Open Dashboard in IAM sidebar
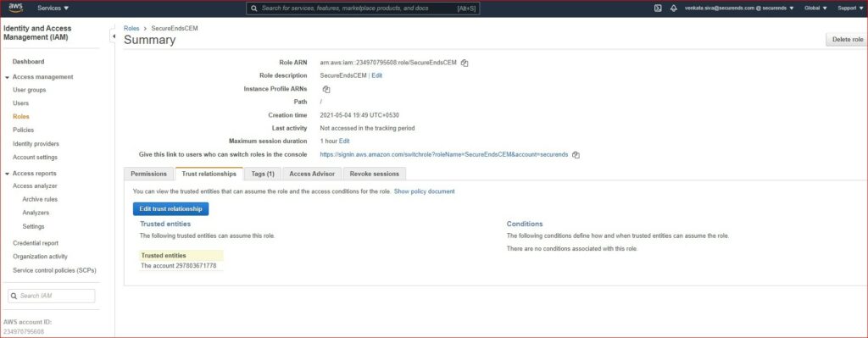 click(28, 61)
